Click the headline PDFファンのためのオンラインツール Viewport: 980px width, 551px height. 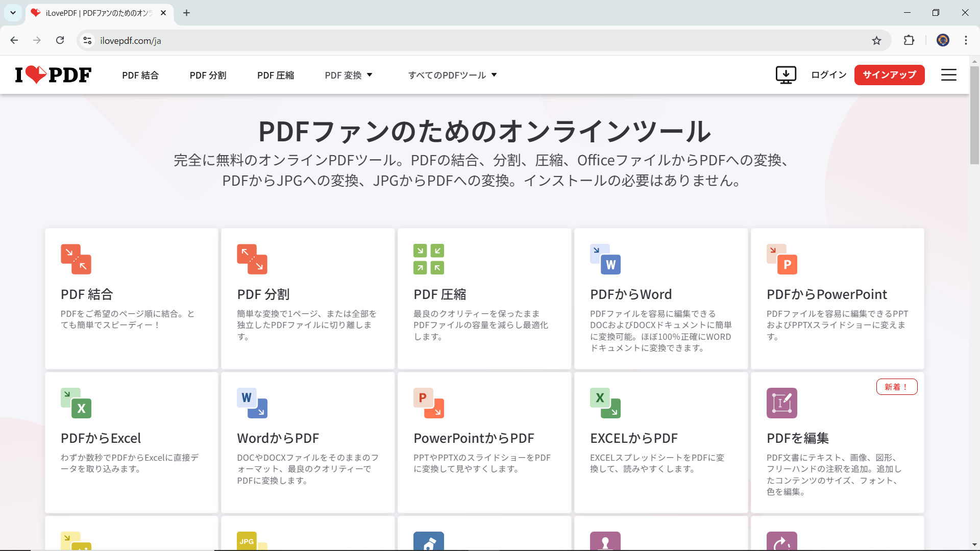tap(484, 131)
